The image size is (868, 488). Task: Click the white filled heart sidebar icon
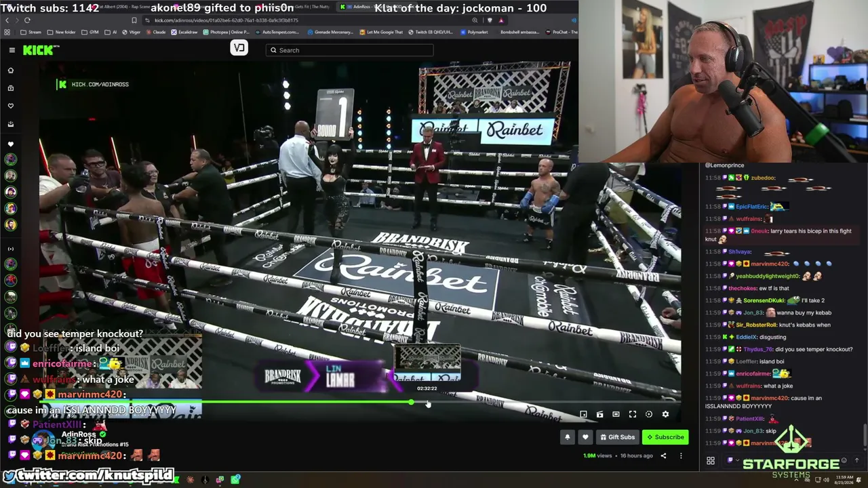coord(11,144)
